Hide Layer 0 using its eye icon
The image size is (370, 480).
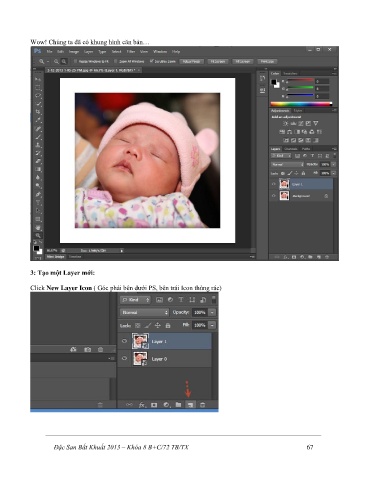(x=124, y=359)
